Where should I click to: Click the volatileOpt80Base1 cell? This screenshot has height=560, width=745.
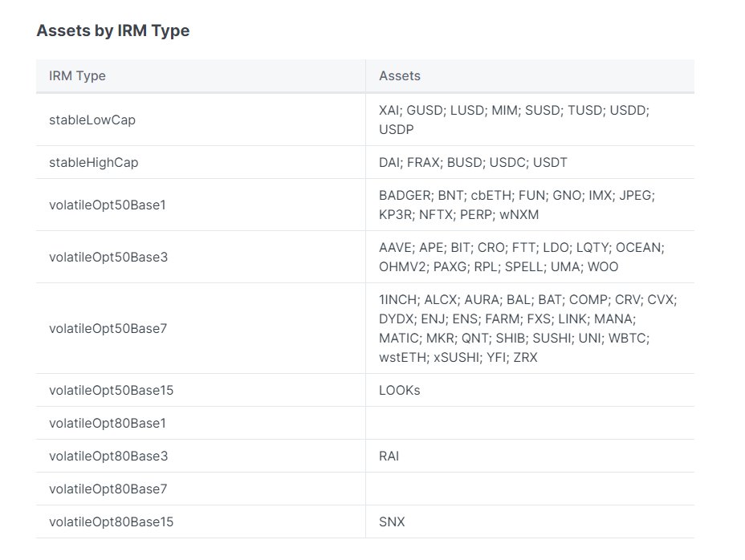click(201, 423)
